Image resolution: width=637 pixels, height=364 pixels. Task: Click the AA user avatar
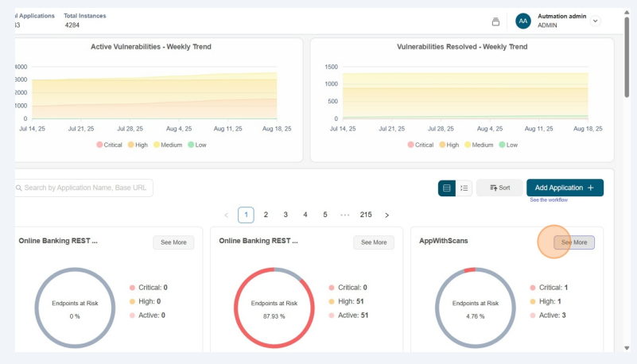[522, 21]
